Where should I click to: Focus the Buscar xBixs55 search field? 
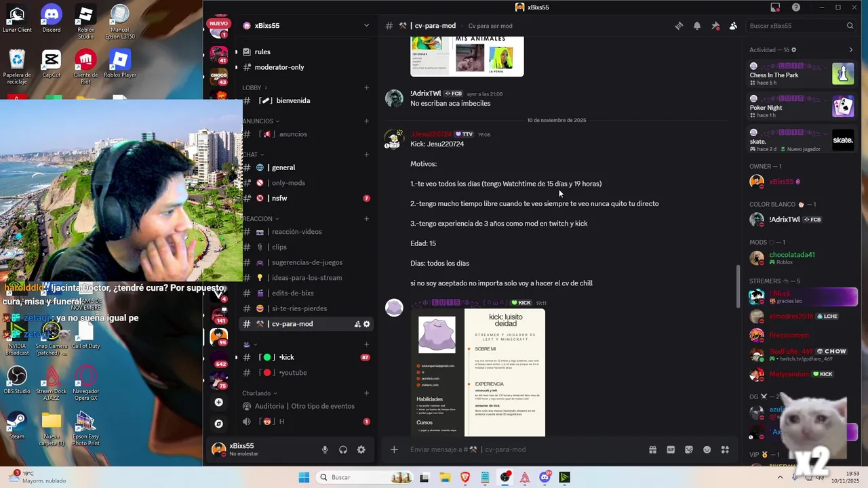[801, 26]
